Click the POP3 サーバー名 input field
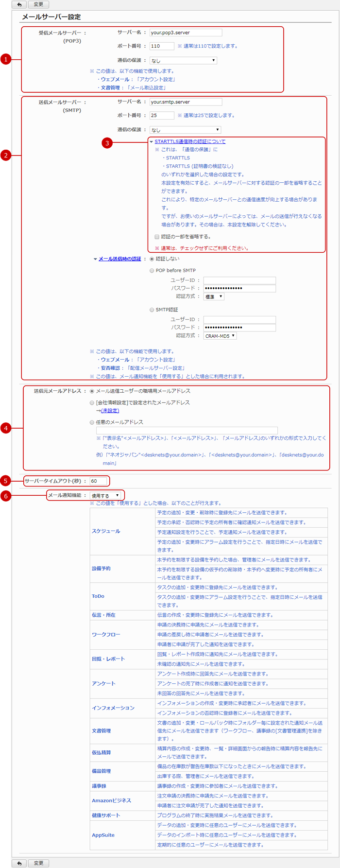This screenshot has height=868, width=340. point(186,33)
